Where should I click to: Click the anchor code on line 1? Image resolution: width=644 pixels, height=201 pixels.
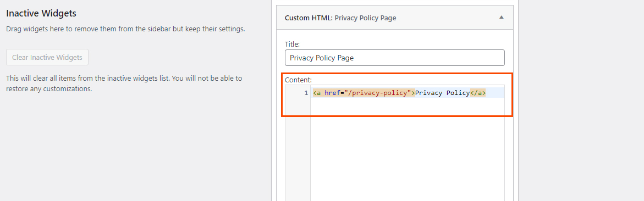tap(399, 93)
